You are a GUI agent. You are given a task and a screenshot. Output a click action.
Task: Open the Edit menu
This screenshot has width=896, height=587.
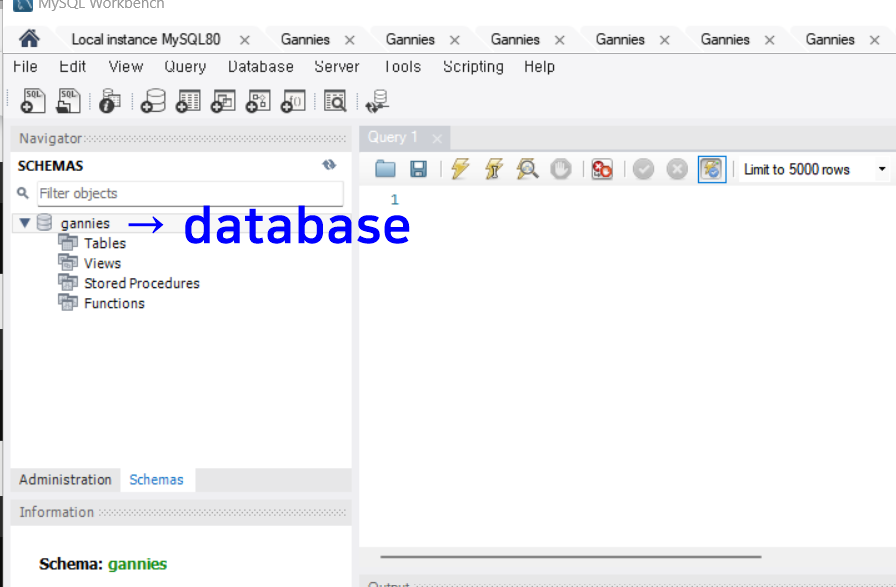(x=73, y=67)
